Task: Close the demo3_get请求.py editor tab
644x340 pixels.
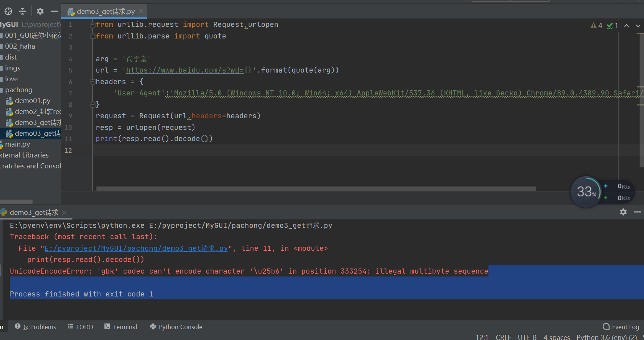Action: (x=141, y=11)
